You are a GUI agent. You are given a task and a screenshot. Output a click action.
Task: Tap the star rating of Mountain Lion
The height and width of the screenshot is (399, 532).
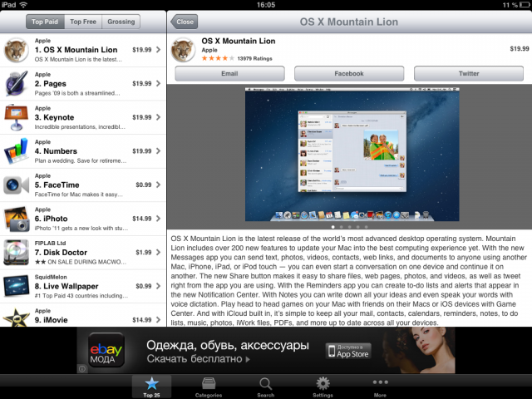(x=218, y=58)
